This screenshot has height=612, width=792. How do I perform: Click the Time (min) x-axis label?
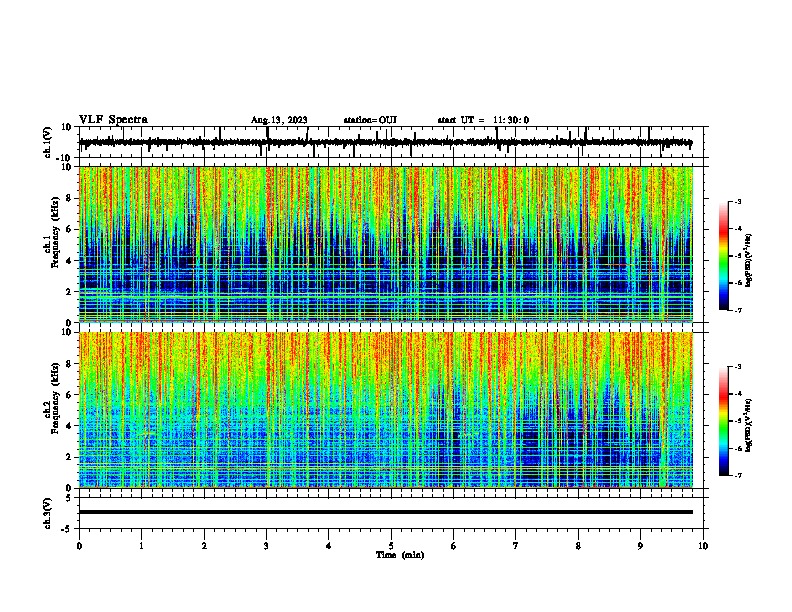point(400,555)
